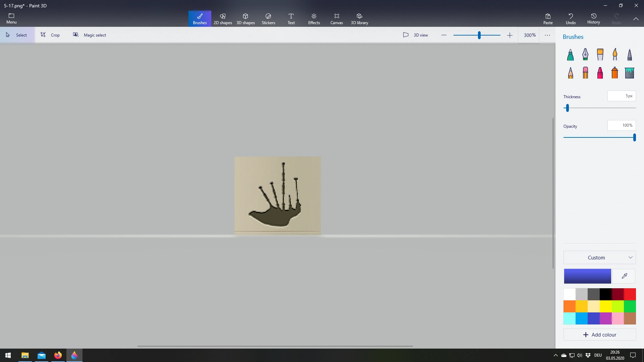Select the Eraser tool

[x=585, y=73]
